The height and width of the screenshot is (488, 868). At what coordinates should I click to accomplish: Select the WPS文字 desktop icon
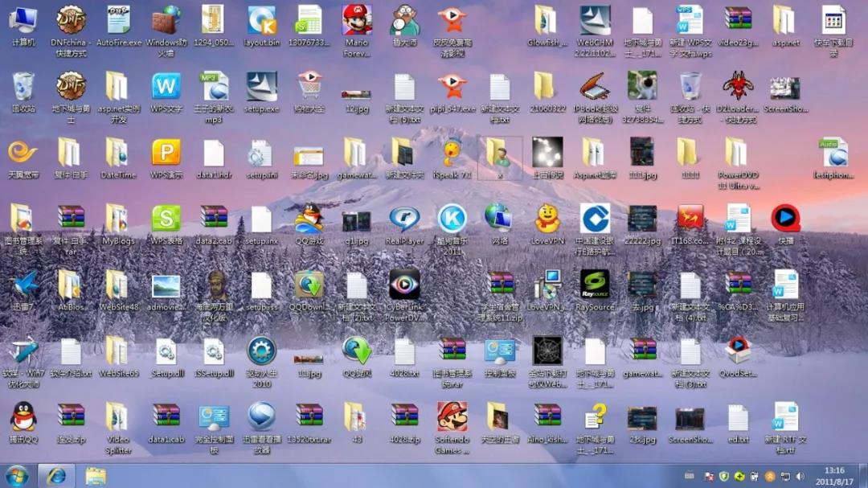tap(166, 86)
